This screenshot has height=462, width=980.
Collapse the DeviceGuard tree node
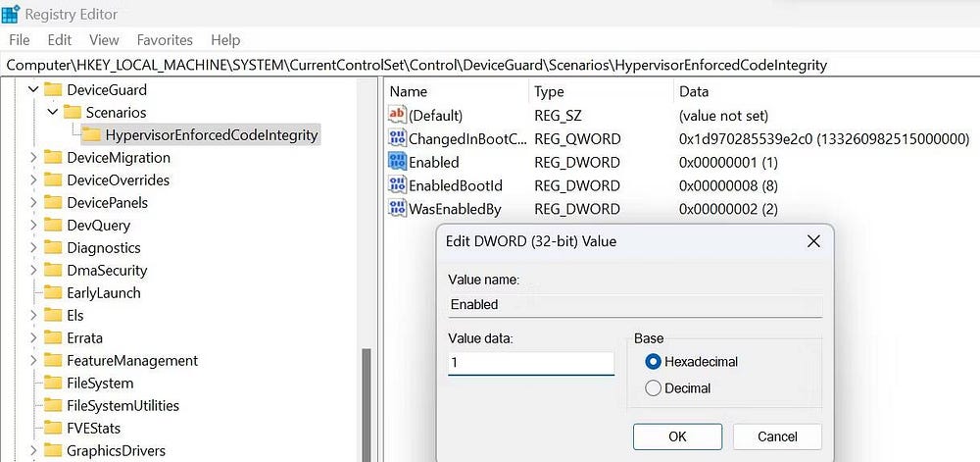tap(33, 90)
